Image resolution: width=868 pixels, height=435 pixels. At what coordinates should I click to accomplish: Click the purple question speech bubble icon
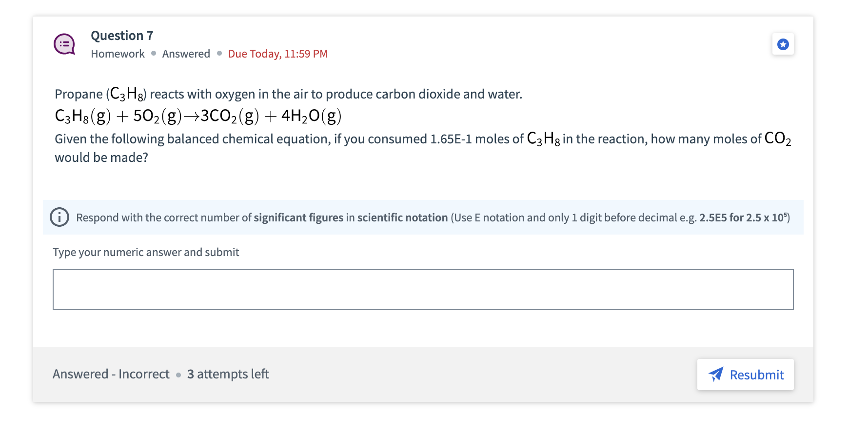64,44
